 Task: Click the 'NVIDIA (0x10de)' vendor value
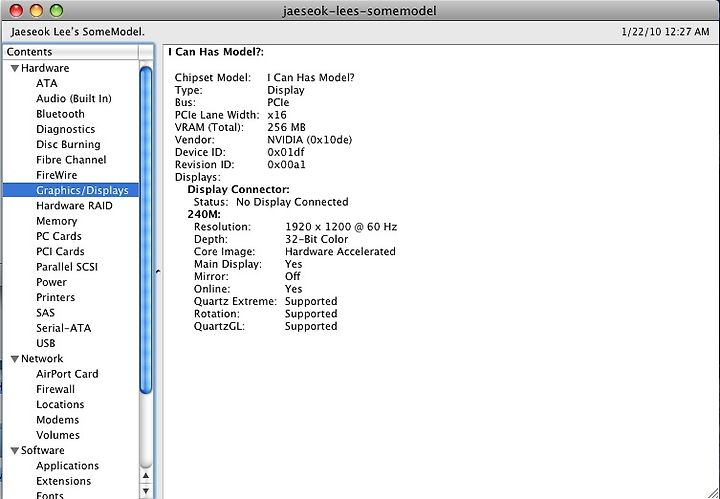click(x=309, y=140)
